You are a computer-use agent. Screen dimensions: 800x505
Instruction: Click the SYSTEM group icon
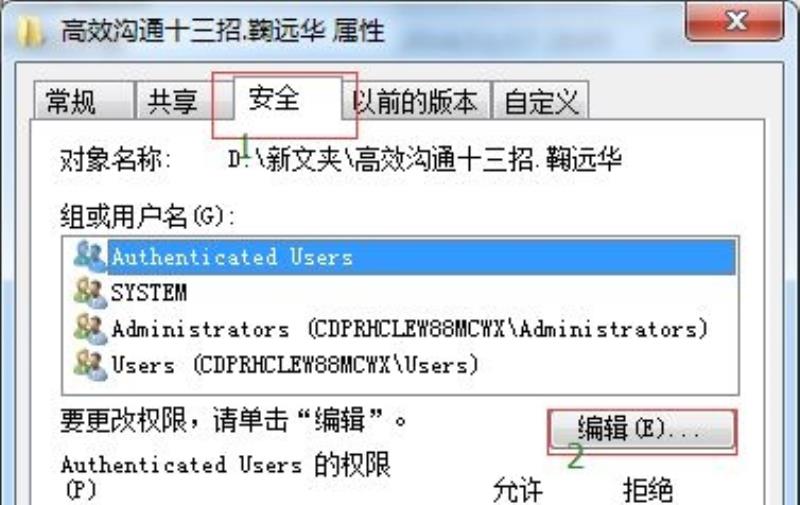90,292
